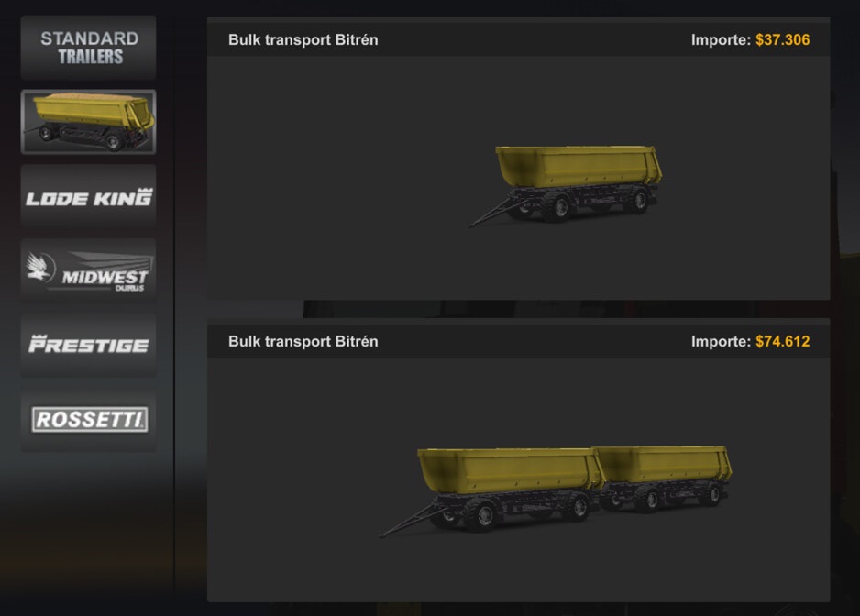Screen dimensions: 860x616
Task: Select the double yellow Bitrén trailer image
Action: [x=555, y=491]
